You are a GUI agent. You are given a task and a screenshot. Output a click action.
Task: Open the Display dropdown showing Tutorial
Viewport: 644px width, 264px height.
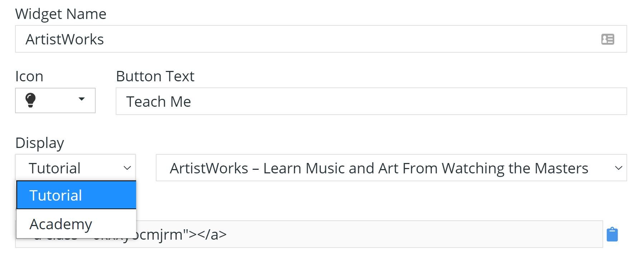point(75,168)
